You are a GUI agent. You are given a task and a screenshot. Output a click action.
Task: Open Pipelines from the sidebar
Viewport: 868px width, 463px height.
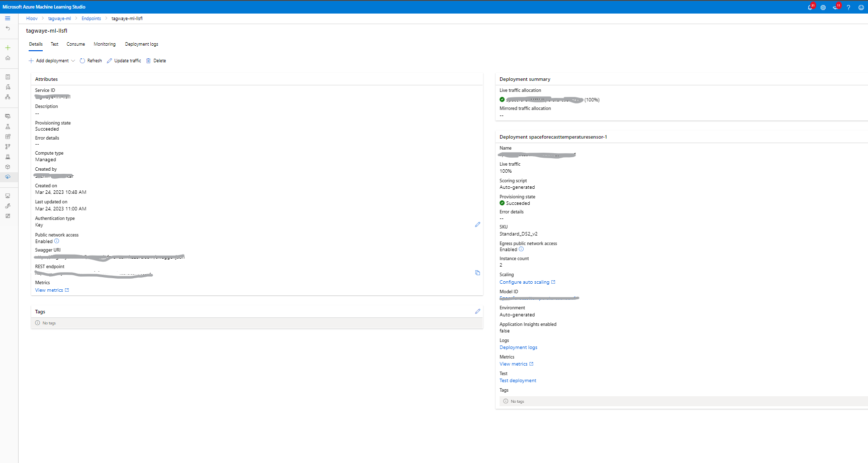[x=8, y=147]
